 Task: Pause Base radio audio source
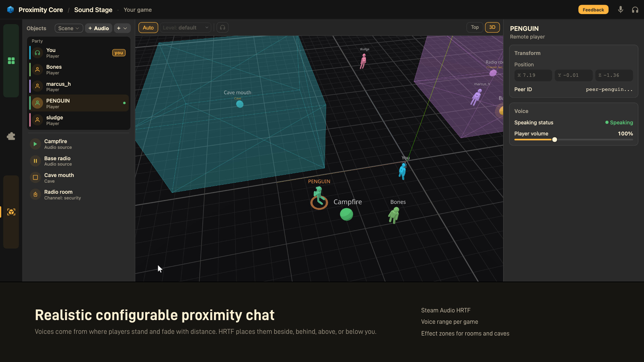pos(35,161)
